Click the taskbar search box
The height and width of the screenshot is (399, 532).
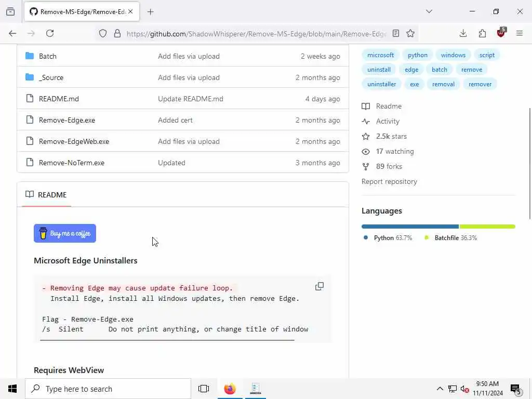tap(108, 389)
